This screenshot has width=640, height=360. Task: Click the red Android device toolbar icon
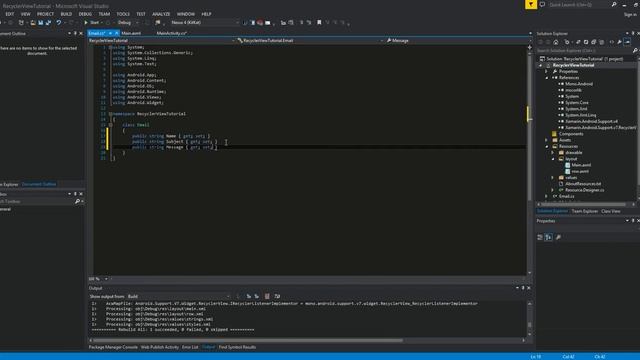click(x=260, y=22)
